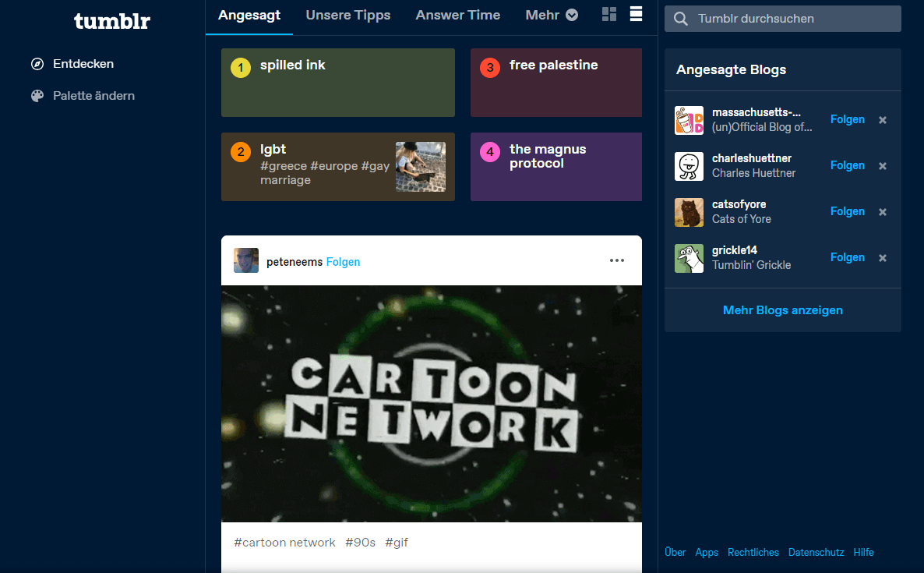Image resolution: width=924 pixels, height=573 pixels.
Task: Select the Angesagt tab
Action: (x=249, y=16)
